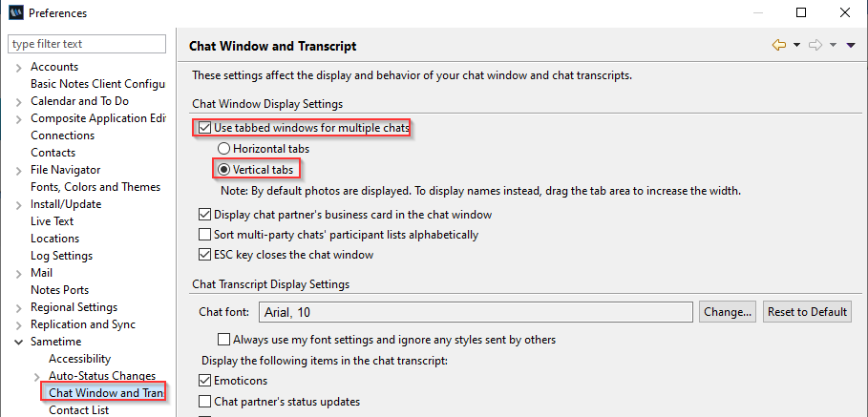Expand the Accounts tree node
This screenshot has height=417, width=868.
(19, 68)
